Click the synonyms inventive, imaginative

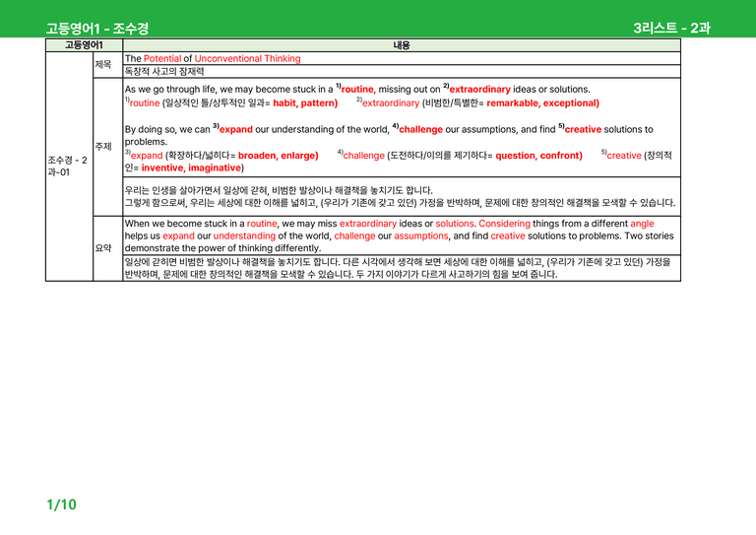click(191, 167)
